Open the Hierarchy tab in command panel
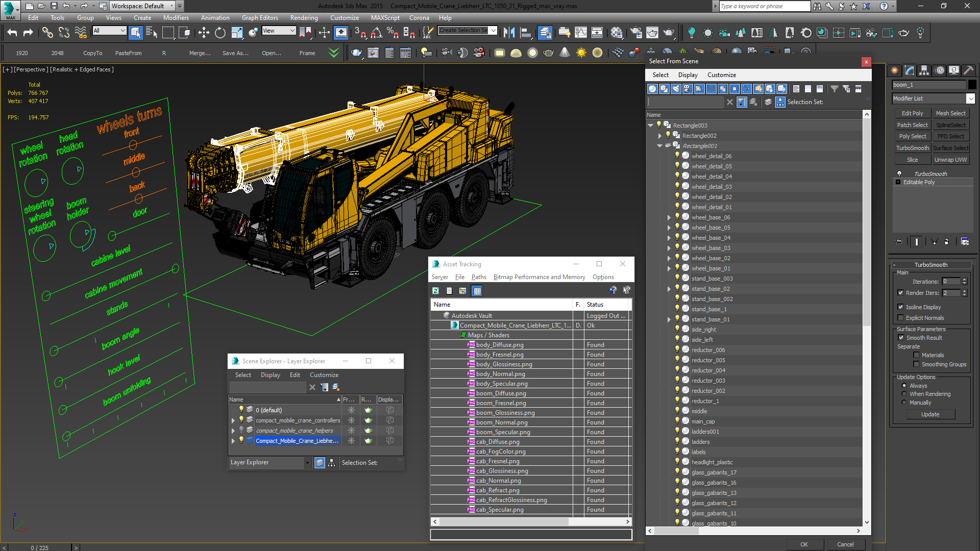The height and width of the screenshot is (551, 980). (924, 70)
